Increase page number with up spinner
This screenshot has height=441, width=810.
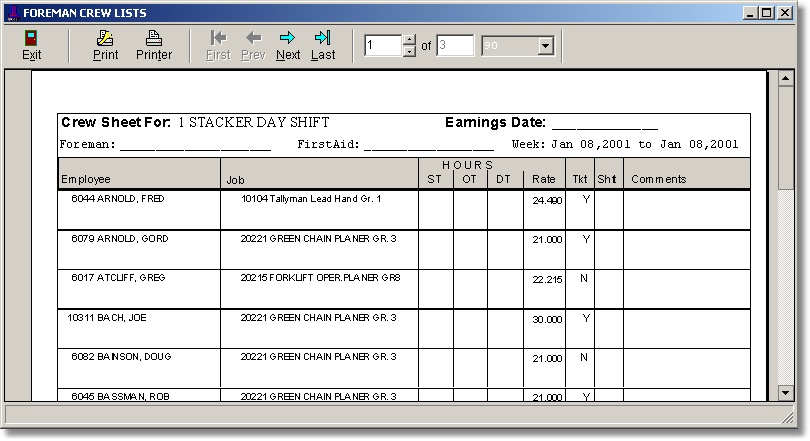408,40
